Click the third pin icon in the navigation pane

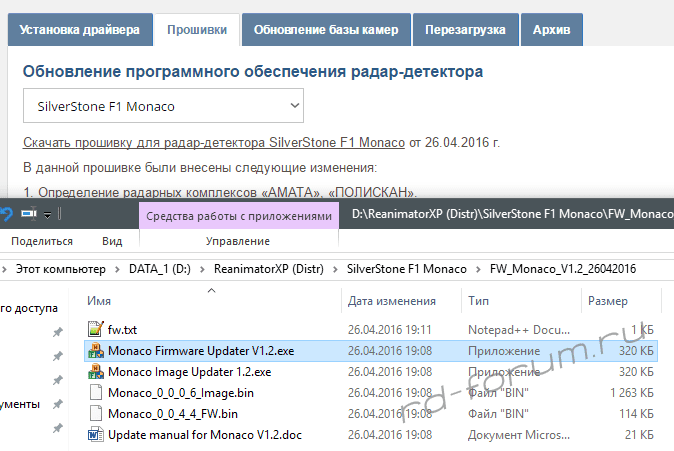pos(58,380)
